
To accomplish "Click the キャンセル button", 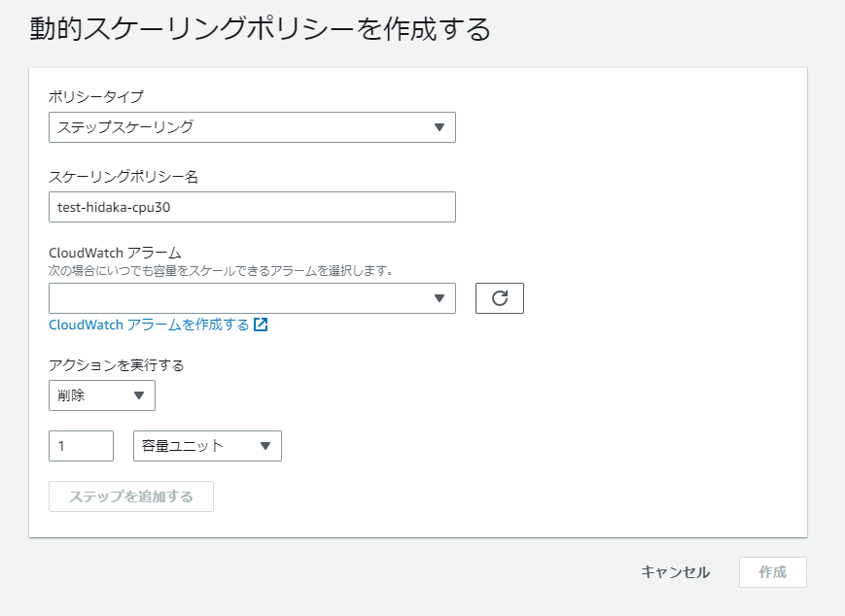I will pyautogui.click(x=675, y=572).
